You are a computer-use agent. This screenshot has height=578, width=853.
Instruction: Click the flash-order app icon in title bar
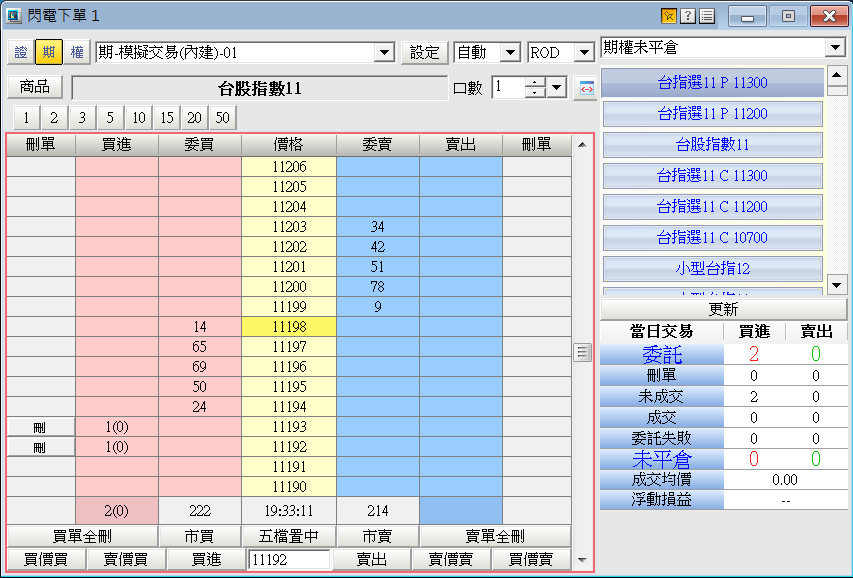click(x=13, y=15)
